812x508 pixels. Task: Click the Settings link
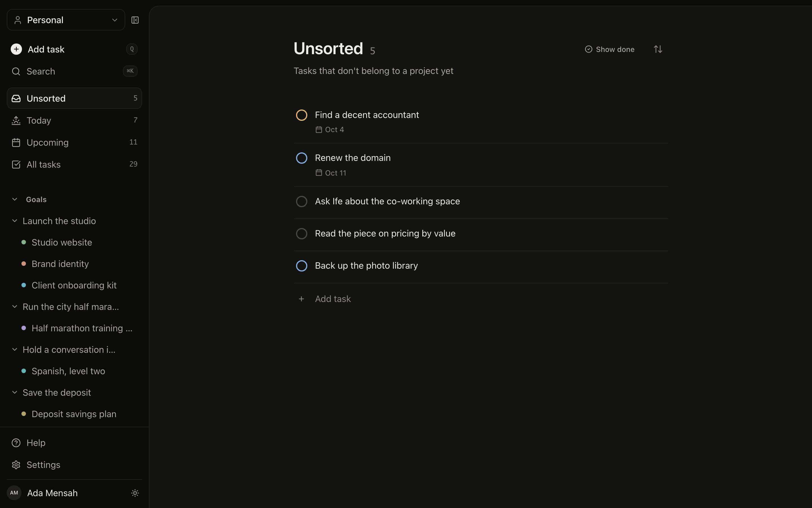point(74,465)
